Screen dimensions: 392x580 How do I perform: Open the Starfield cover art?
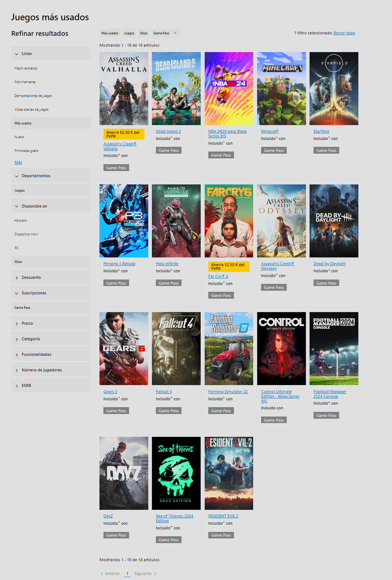(x=334, y=89)
